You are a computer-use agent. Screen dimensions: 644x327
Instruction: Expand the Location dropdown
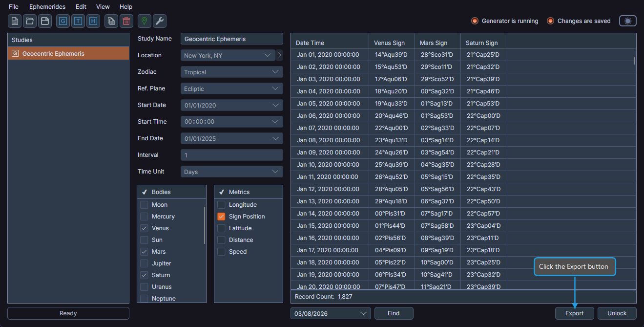click(268, 55)
